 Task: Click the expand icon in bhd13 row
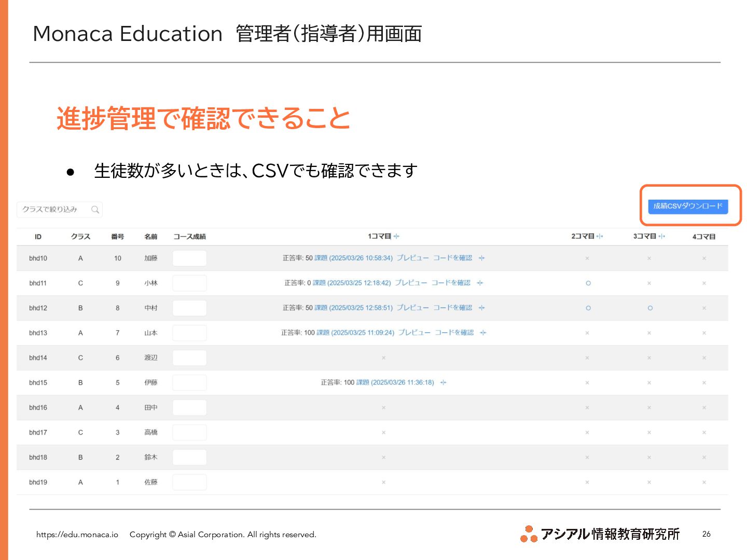click(483, 333)
